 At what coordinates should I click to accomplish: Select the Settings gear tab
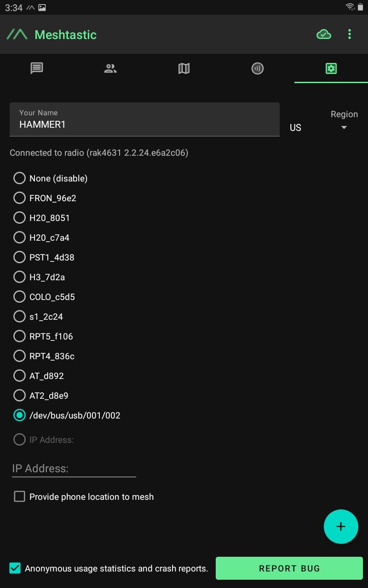click(331, 68)
